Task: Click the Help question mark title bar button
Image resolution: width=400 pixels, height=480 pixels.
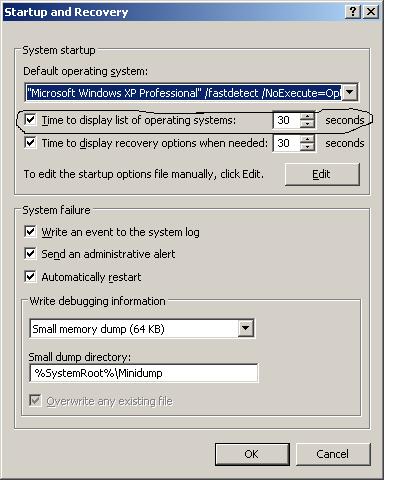Action: click(353, 12)
